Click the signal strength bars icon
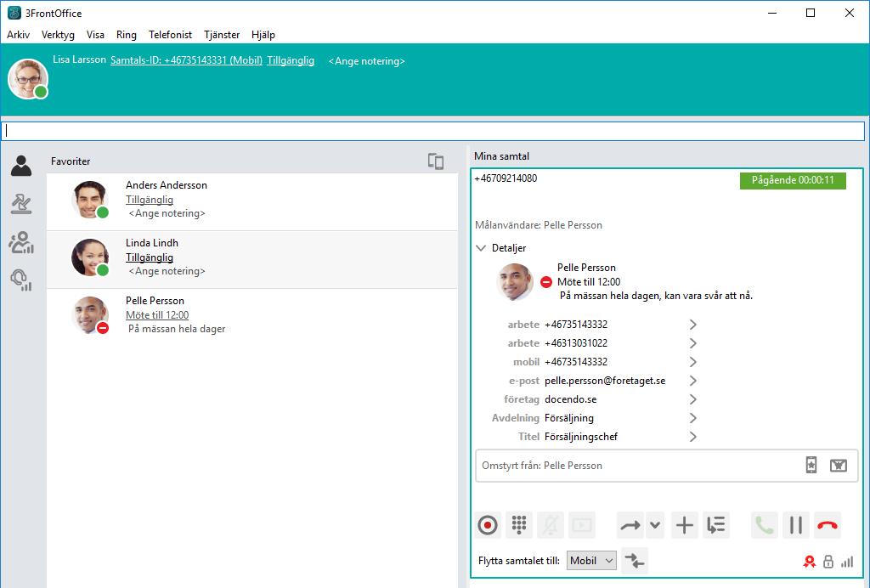Viewport: 870px width, 588px height. point(847,562)
